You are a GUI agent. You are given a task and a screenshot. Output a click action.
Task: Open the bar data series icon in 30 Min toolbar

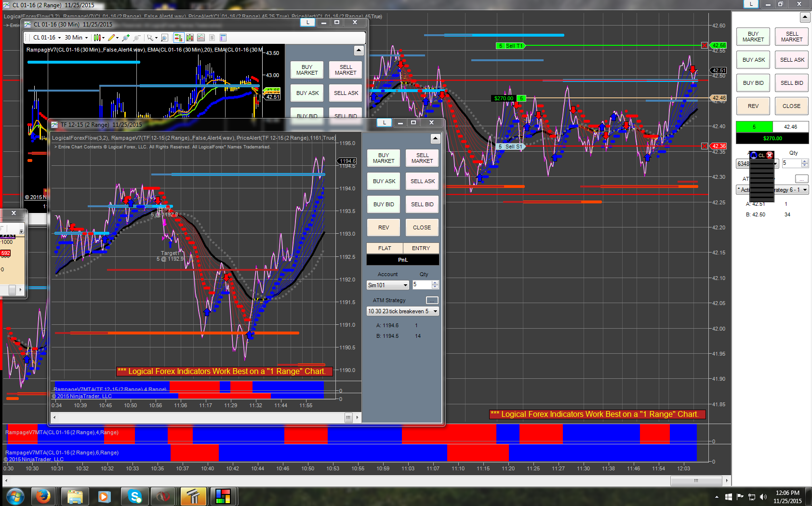(x=190, y=38)
